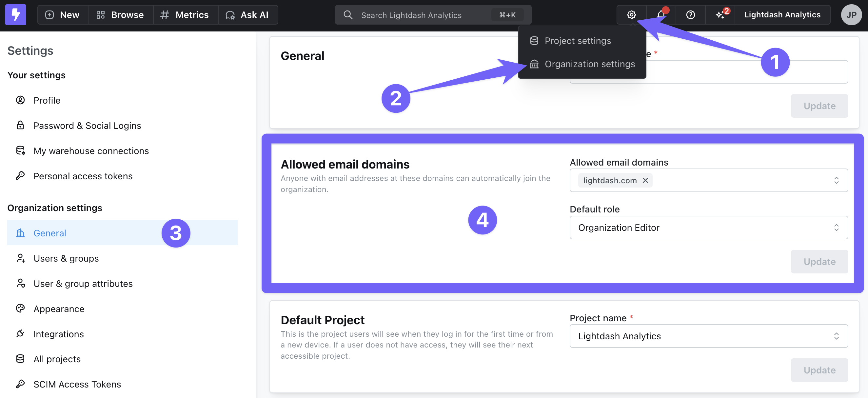This screenshot has height=398, width=868.
Task: Click the search magnifier icon
Action: (348, 15)
